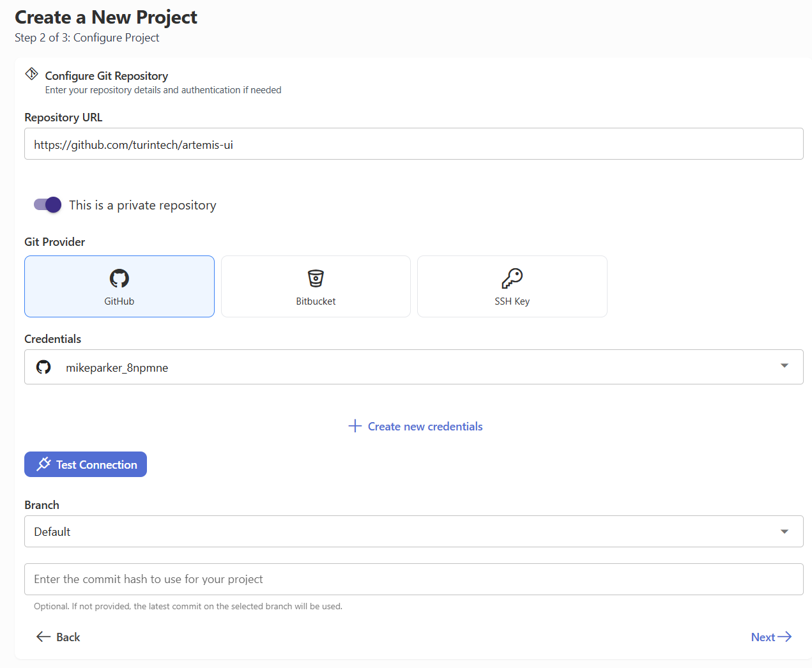The width and height of the screenshot is (812, 668).
Task: Click the right arrow icon beside Next
Action: tap(785, 637)
